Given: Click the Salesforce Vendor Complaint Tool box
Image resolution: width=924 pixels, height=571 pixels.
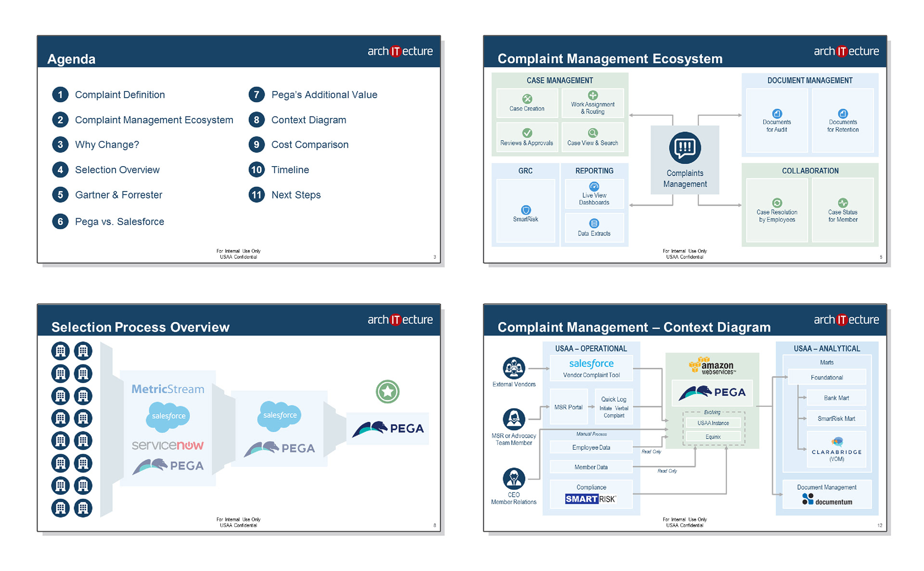Looking at the screenshot, I should (x=591, y=368).
